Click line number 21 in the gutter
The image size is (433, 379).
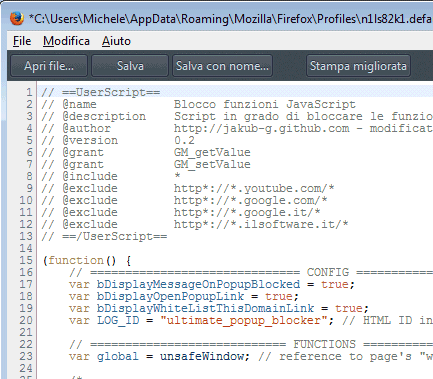point(26,332)
